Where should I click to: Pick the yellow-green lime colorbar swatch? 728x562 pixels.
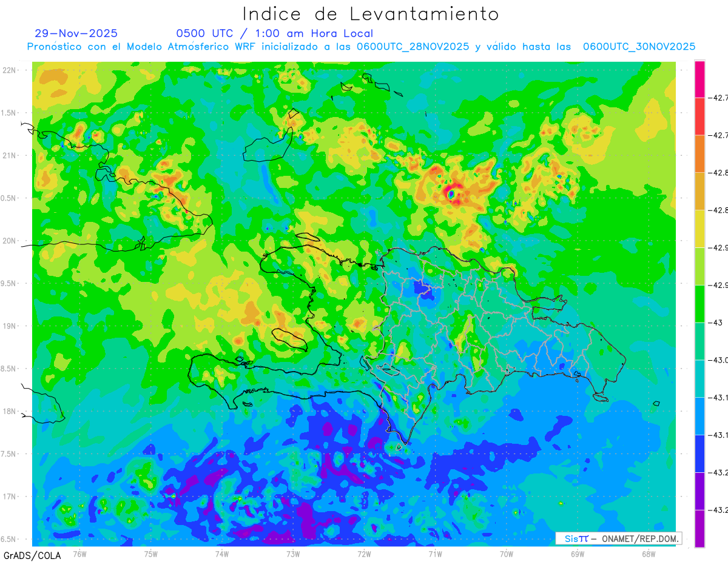pos(699,266)
